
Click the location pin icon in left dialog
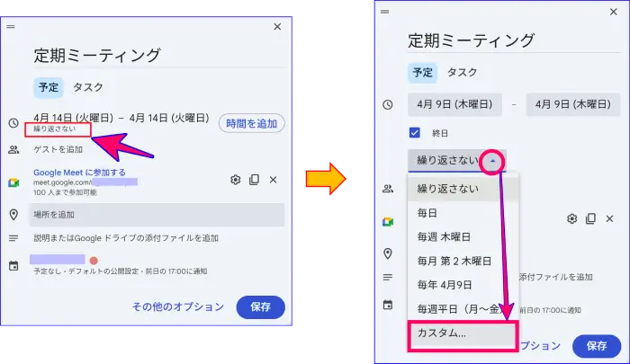[13, 215]
